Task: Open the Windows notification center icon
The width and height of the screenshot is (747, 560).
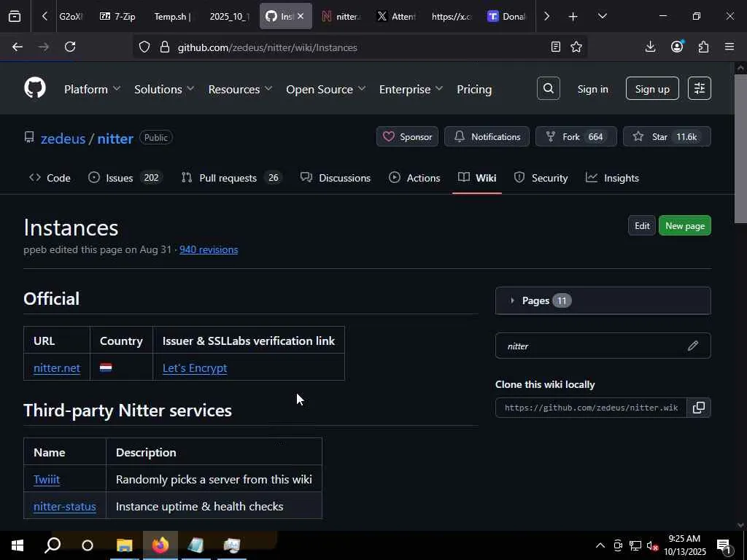Action: [724, 545]
